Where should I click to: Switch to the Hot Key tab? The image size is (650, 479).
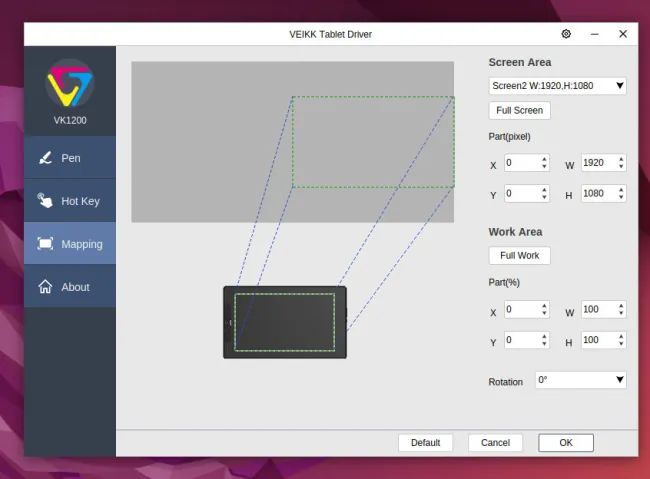(x=70, y=201)
